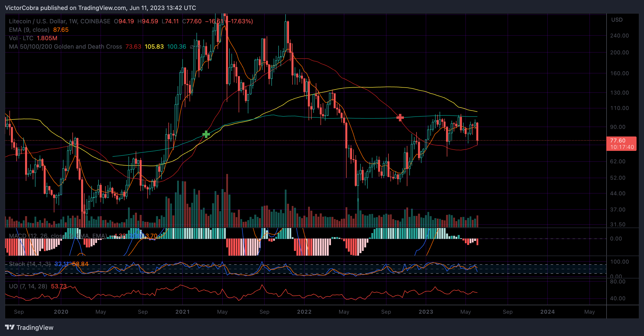
Task: Click the open value O94.19
Action: 124,21
